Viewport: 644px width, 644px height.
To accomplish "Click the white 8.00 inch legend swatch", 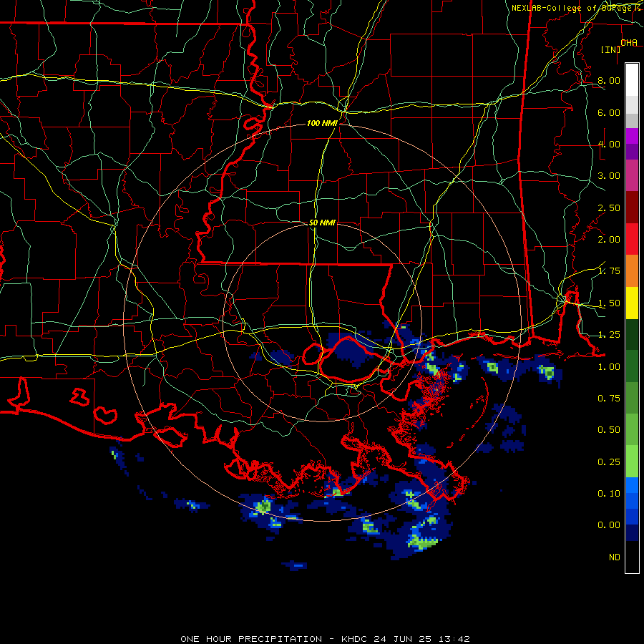I will 632,80.
